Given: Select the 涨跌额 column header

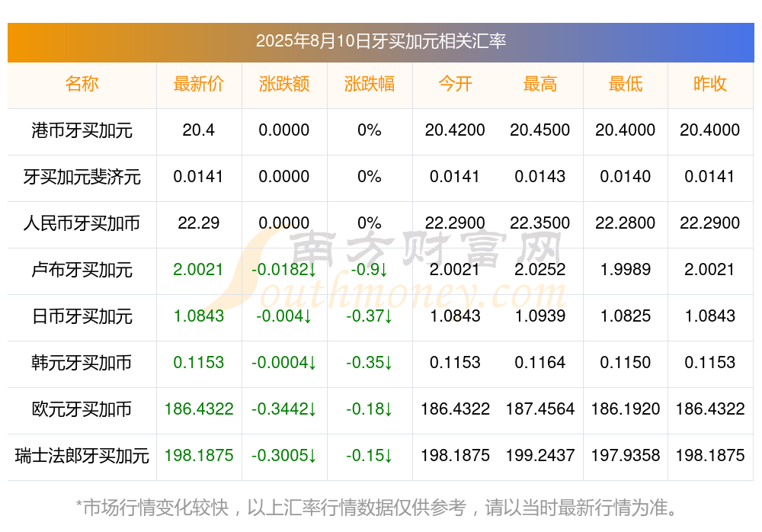Looking at the screenshot, I should (x=284, y=84).
